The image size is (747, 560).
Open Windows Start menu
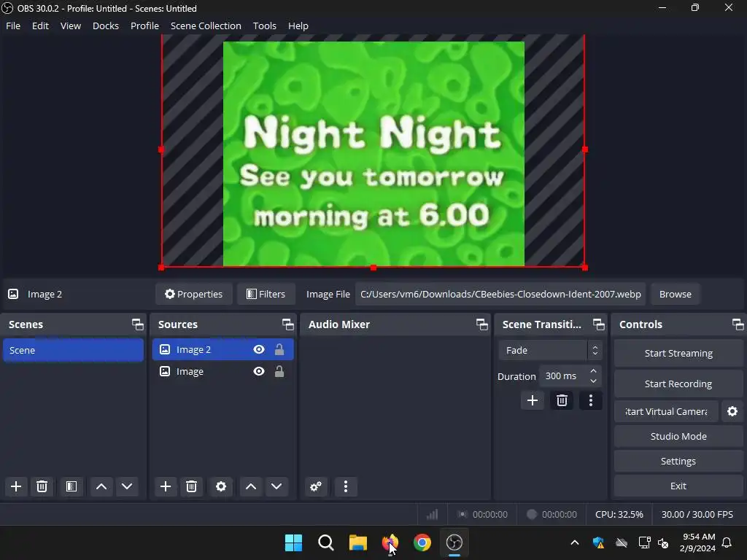pyautogui.click(x=293, y=542)
